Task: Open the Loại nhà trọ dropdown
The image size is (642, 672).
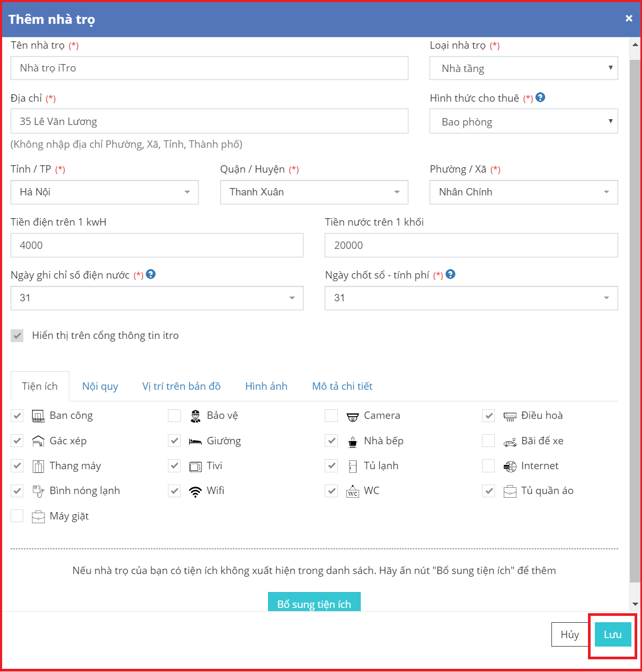Action: [x=523, y=68]
